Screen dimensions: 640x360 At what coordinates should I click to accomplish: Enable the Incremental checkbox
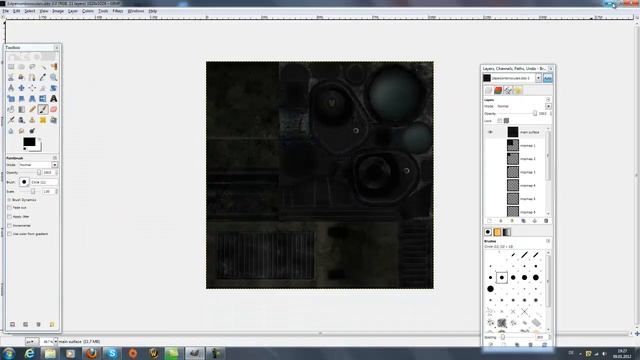click(x=9, y=225)
